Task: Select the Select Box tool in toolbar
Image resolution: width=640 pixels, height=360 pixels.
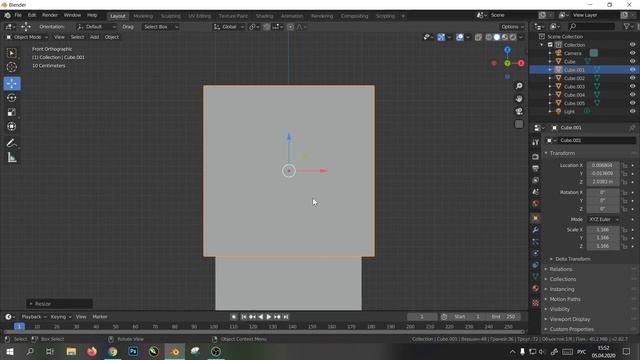Action: [x=11, y=53]
